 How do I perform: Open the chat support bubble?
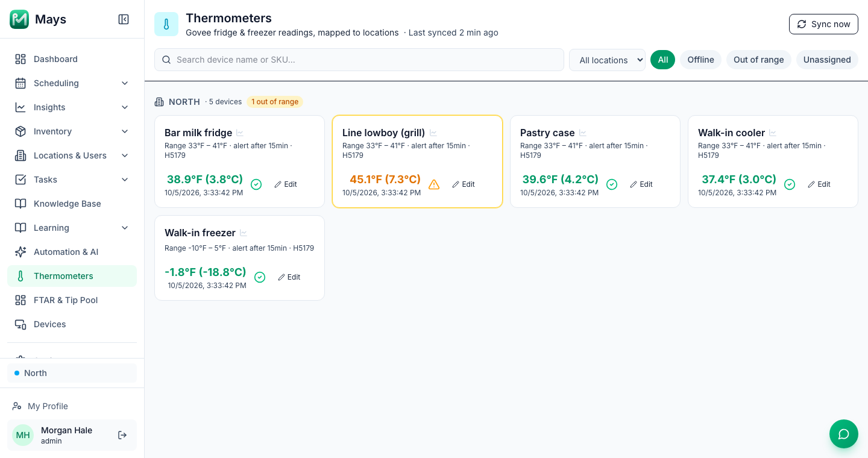coord(844,434)
